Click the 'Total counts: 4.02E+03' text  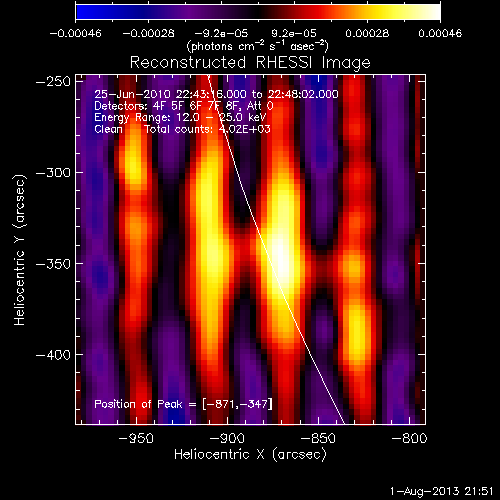click(x=207, y=129)
